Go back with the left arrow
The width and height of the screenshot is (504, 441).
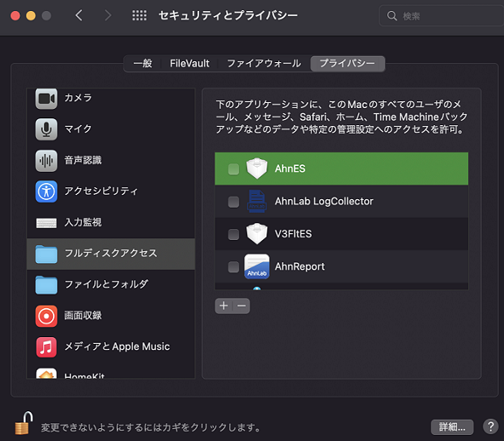78,15
